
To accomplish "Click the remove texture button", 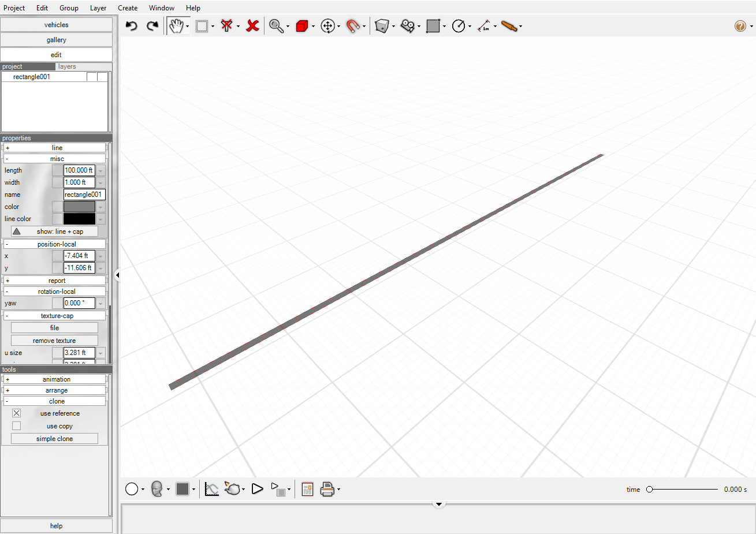I will (x=54, y=341).
